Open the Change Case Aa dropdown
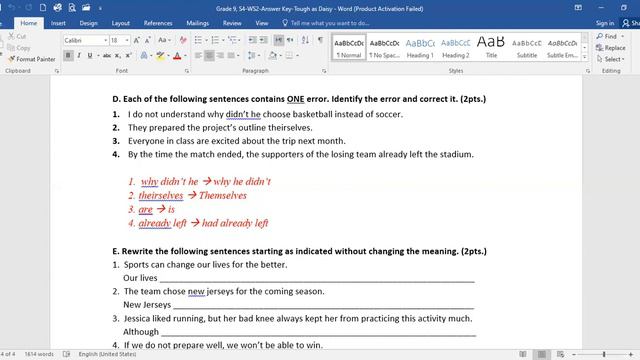640x360 pixels. 164,40
